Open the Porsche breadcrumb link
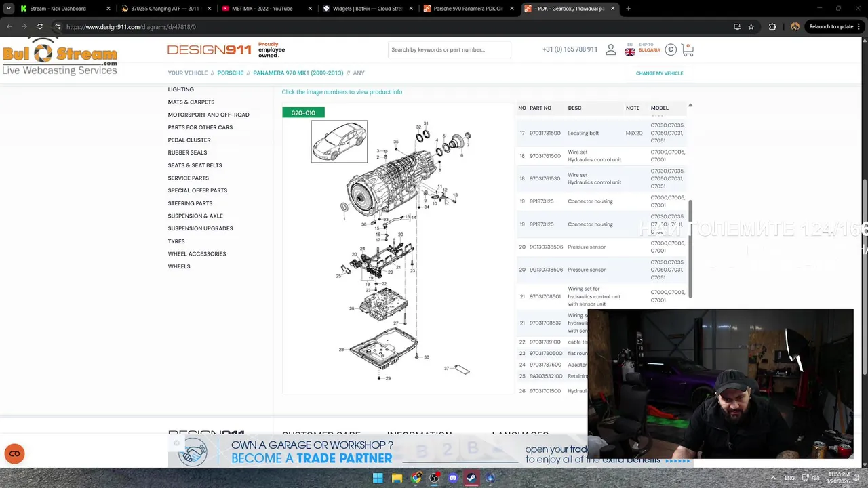 click(x=230, y=73)
